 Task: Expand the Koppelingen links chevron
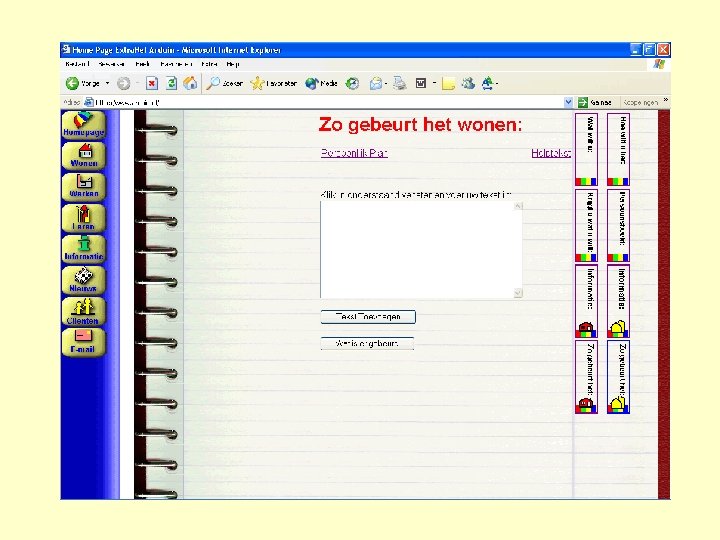665,100
